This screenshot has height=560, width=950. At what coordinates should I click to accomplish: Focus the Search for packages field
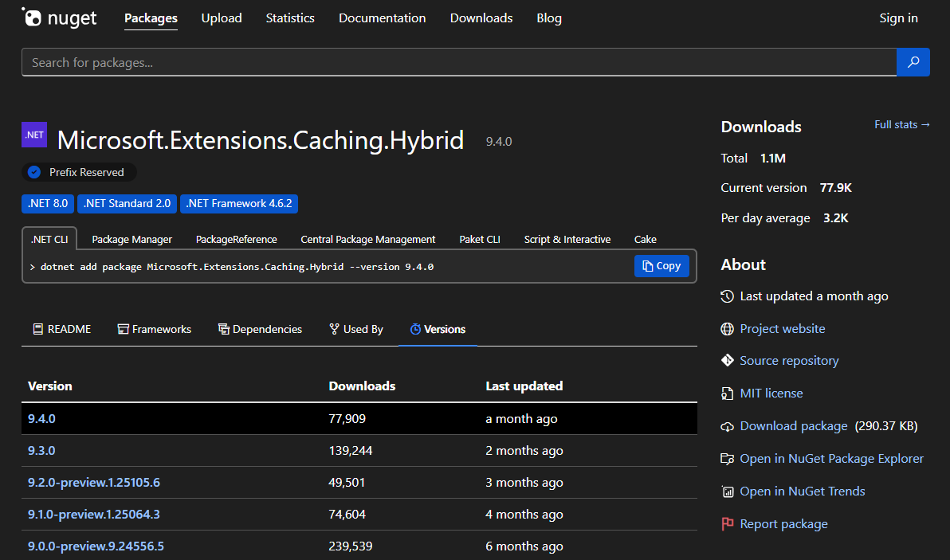pos(458,62)
